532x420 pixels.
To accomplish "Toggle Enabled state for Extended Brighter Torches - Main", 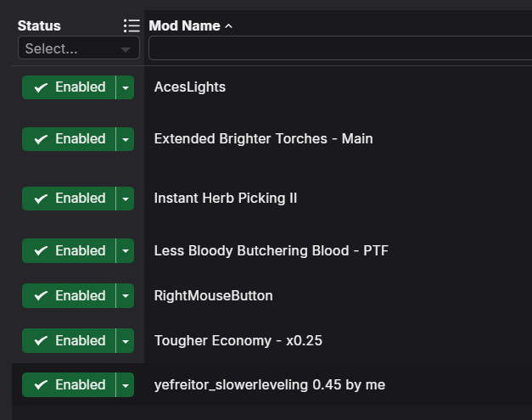I will click(69, 139).
